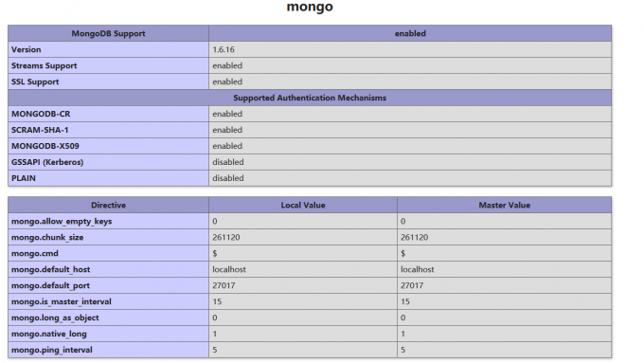The width and height of the screenshot is (644, 363).
Task: Click the 'GSSAPI (Kerberos)' label
Action: click(x=47, y=162)
